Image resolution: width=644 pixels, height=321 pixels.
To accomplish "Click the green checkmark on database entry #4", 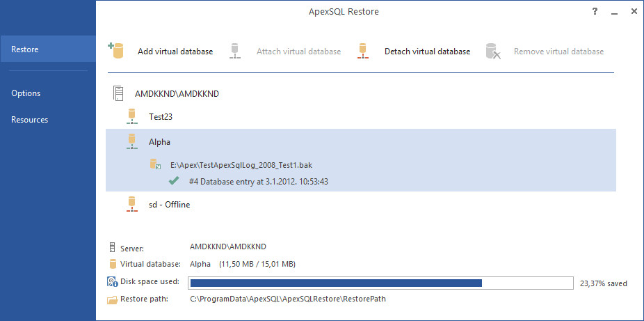I will tap(174, 181).
